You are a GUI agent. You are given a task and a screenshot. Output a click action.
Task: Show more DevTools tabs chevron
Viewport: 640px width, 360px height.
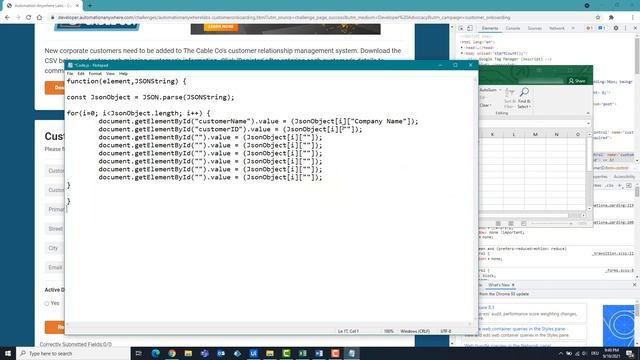pyautogui.click(x=573, y=28)
